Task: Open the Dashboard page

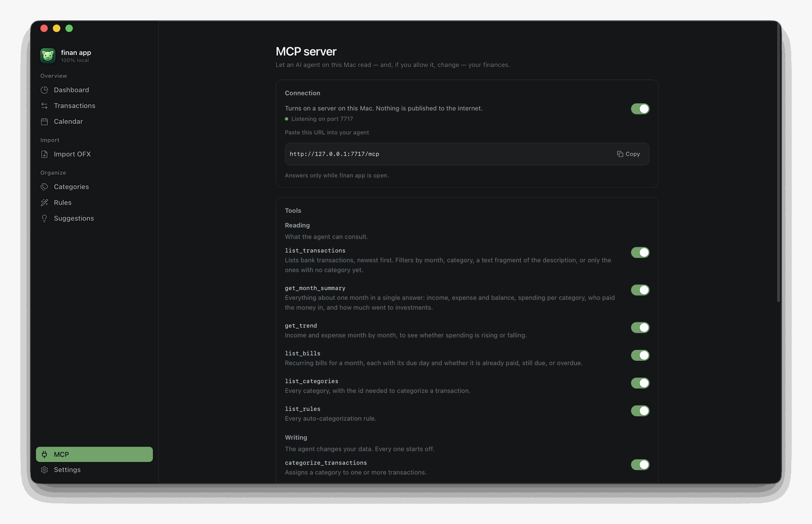Action: click(x=94, y=90)
